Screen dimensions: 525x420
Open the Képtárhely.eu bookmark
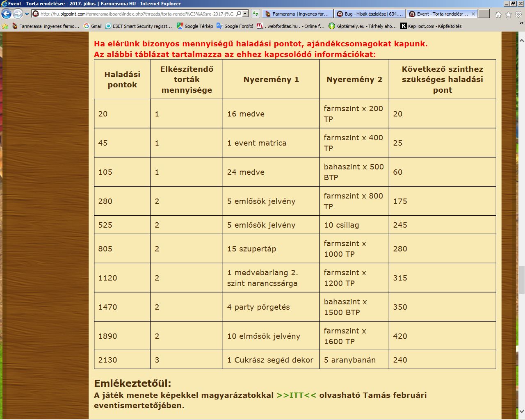click(363, 26)
